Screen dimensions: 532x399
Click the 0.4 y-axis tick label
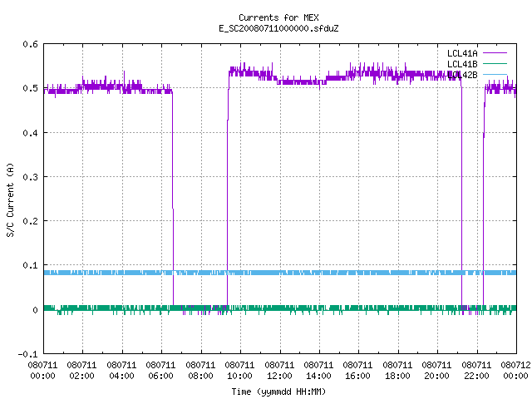30,133
